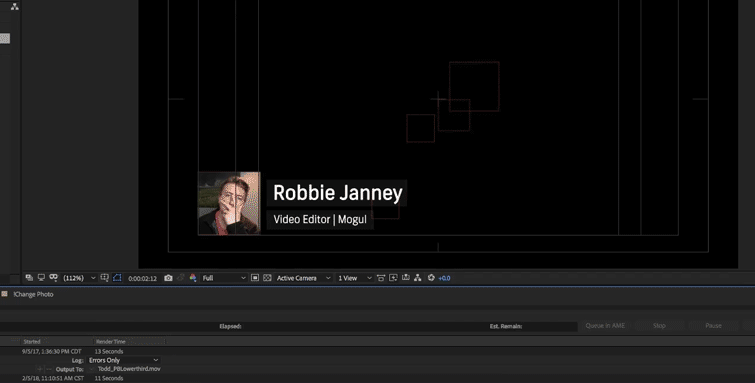Toggle mask and shape path visibility icon
The image size is (755, 383).
pos(117,278)
